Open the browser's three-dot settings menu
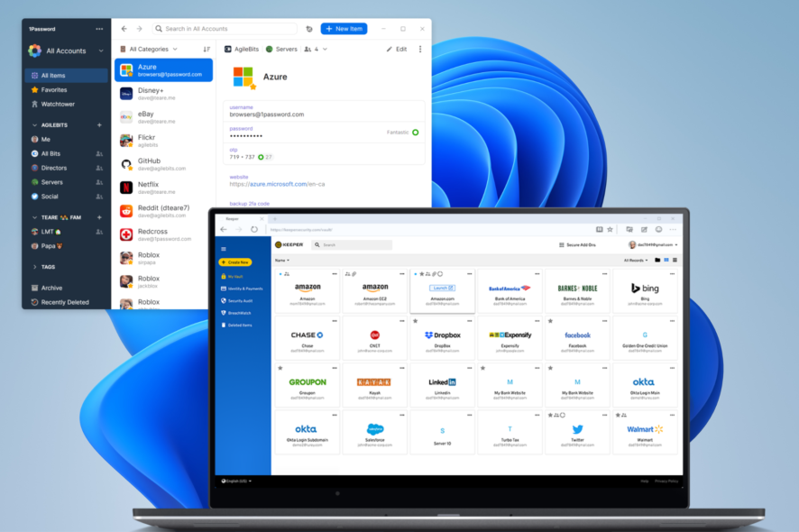This screenshot has height=532, width=799. (673, 229)
